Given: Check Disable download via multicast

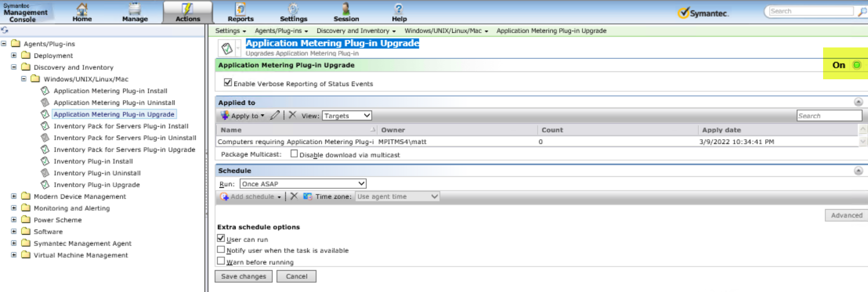Looking at the screenshot, I should click(x=294, y=154).
